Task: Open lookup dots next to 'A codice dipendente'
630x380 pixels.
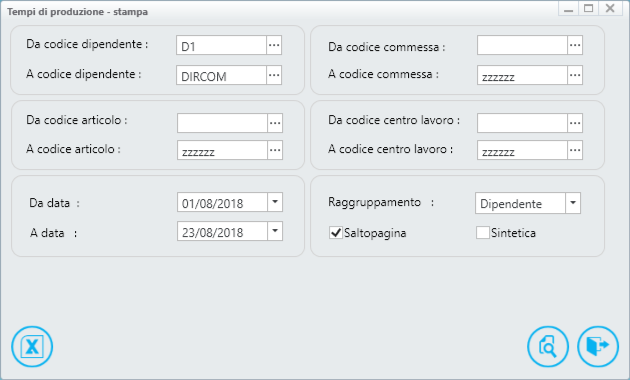Action: [x=274, y=75]
